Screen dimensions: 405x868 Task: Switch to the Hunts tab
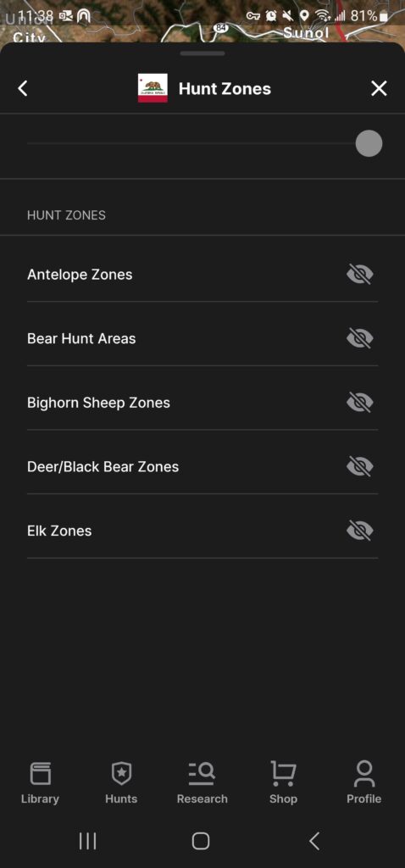coord(121,782)
